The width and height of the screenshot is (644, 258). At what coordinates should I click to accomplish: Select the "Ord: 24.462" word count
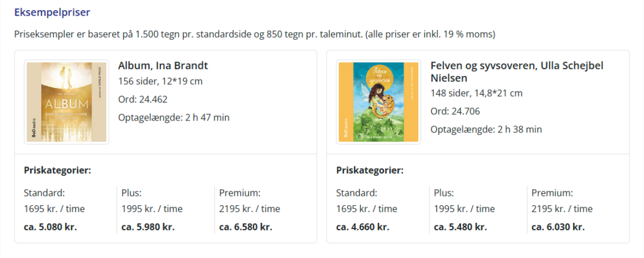click(x=143, y=99)
